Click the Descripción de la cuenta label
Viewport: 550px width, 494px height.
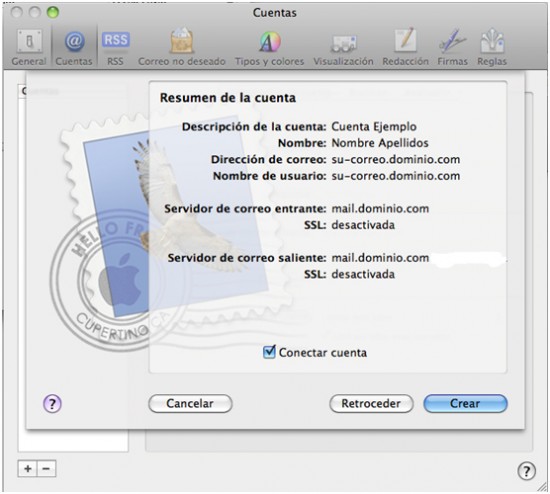pyautogui.click(x=254, y=127)
